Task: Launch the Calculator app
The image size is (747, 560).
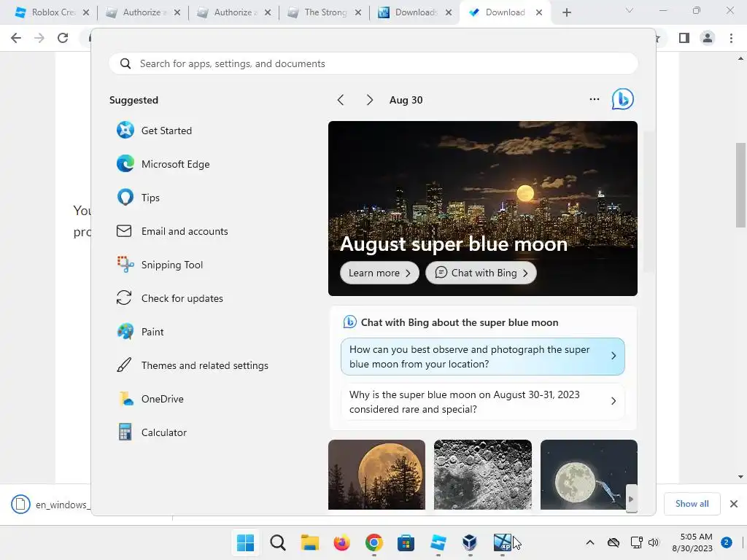Action: coord(152,432)
